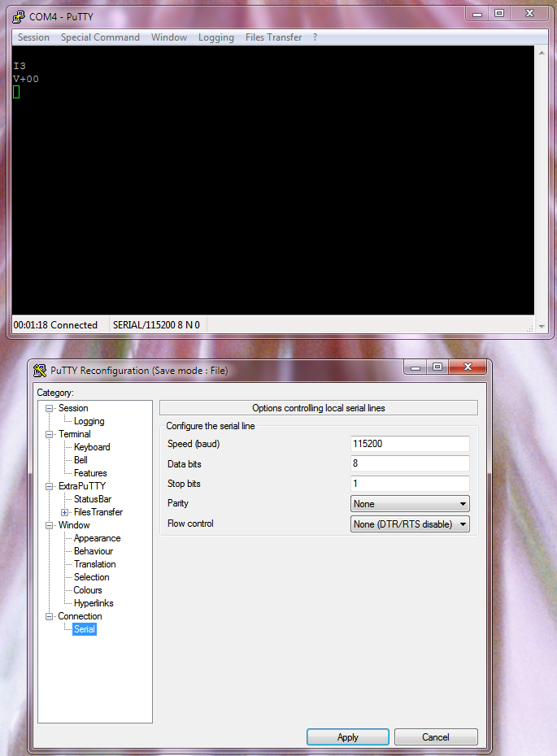The image size is (557, 756).
Task: Open the ? help menu
Action: tap(315, 37)
